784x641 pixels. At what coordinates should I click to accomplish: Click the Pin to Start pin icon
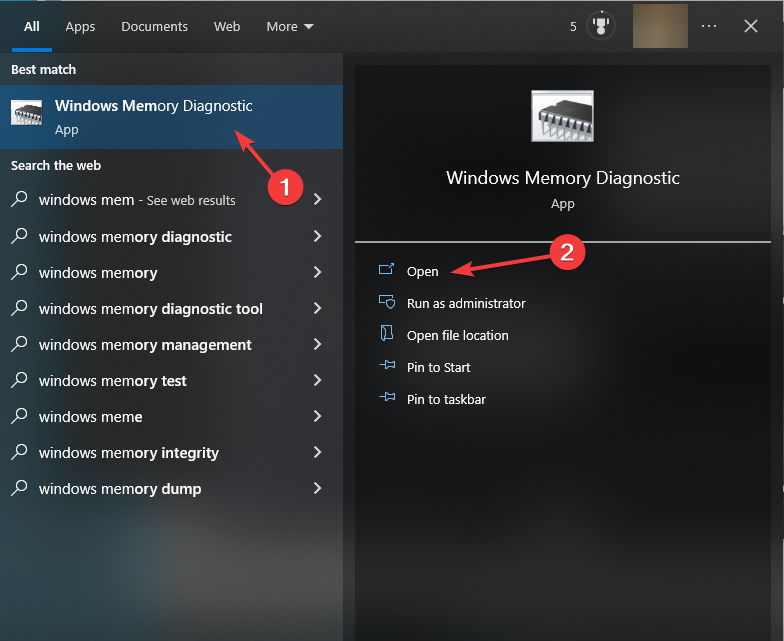(387, 365)
